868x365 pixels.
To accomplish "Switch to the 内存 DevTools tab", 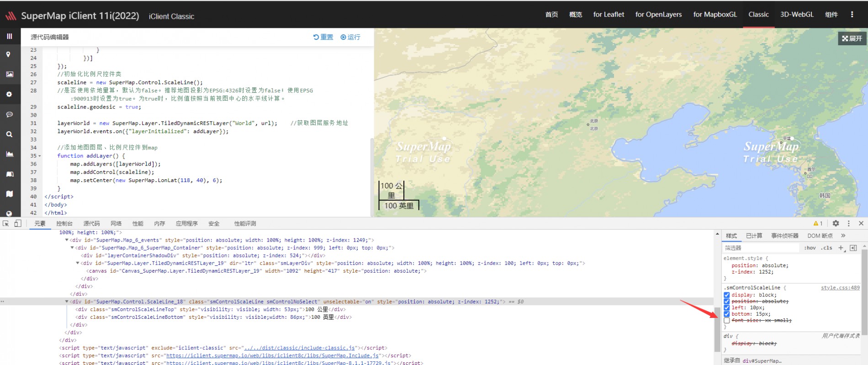I will 159,224.
